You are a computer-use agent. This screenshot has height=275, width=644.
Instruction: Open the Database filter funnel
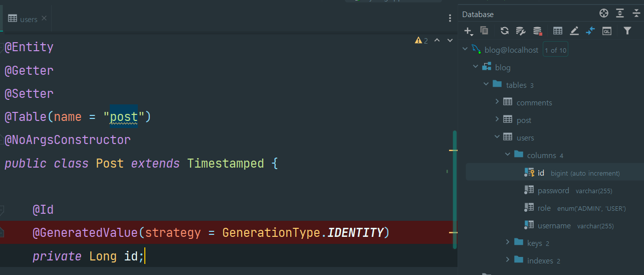coord(627,31)
